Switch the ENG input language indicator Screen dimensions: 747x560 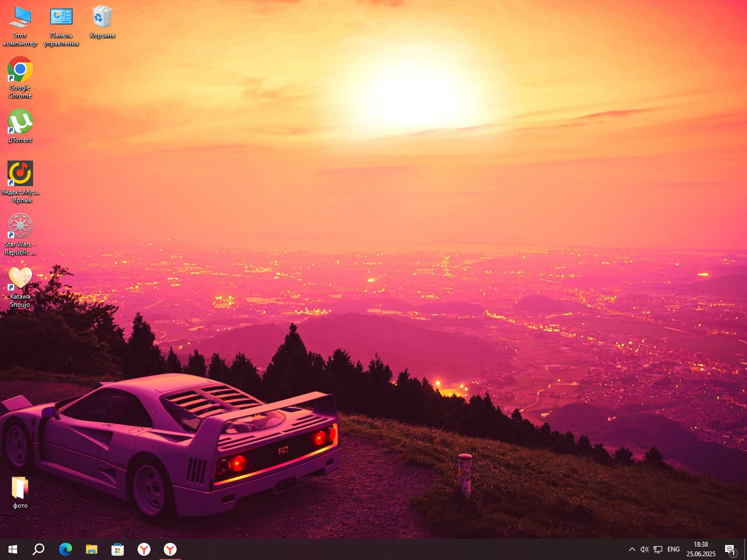point(673,549)
